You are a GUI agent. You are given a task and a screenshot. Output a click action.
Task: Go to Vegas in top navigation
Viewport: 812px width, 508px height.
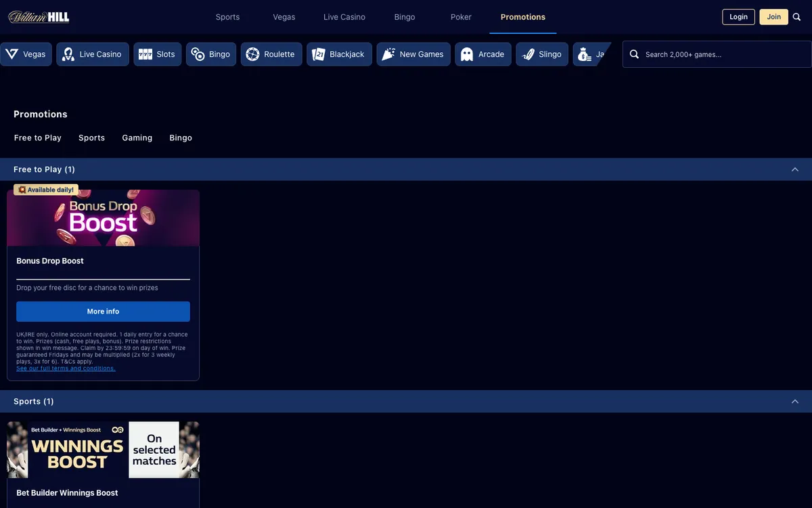click(284, 17)
